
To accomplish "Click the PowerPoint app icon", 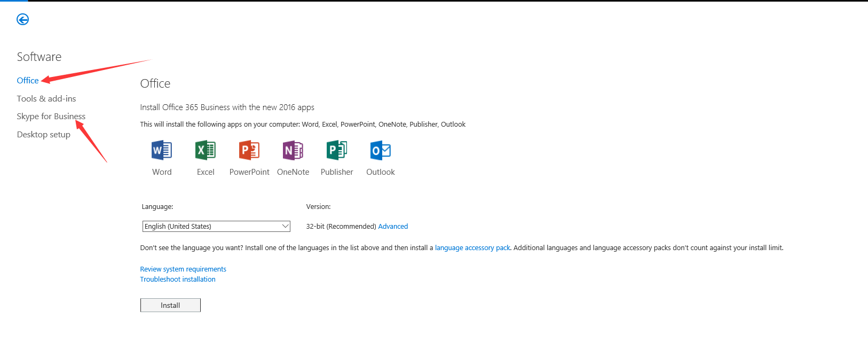I will [249, 151].
